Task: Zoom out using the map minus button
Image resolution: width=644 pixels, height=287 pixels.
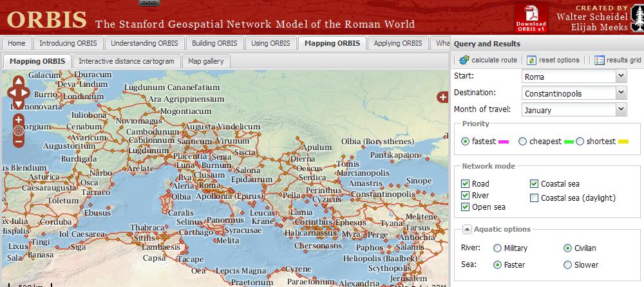Action: click(19, 142)
